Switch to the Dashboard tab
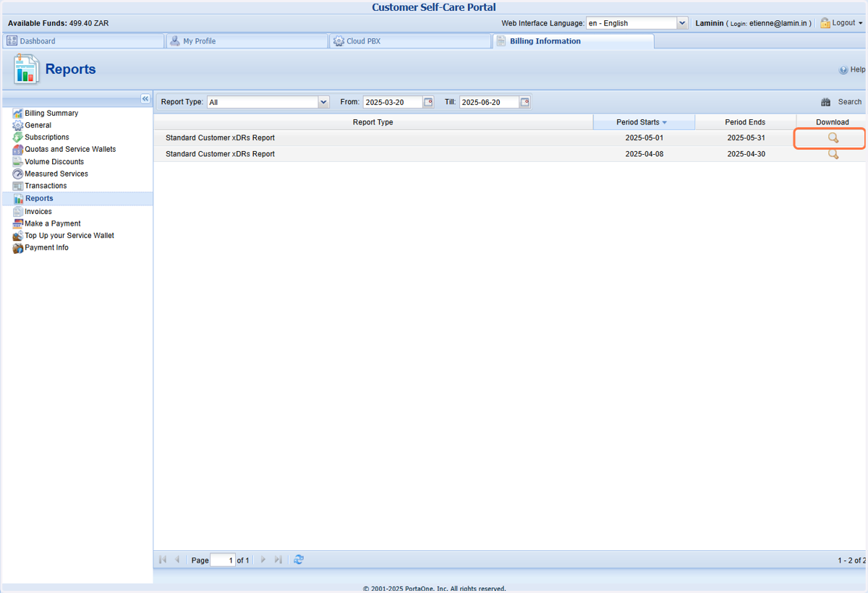 pos(84,41)
